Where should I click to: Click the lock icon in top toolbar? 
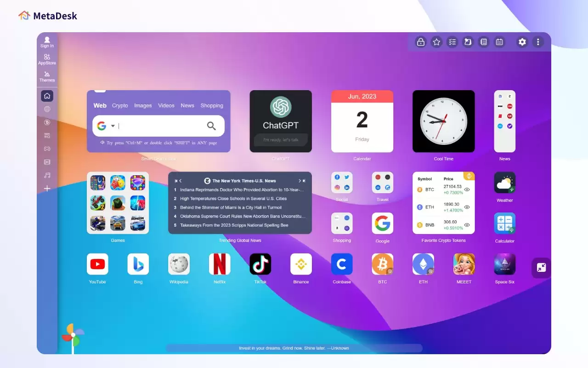point(420,42)
